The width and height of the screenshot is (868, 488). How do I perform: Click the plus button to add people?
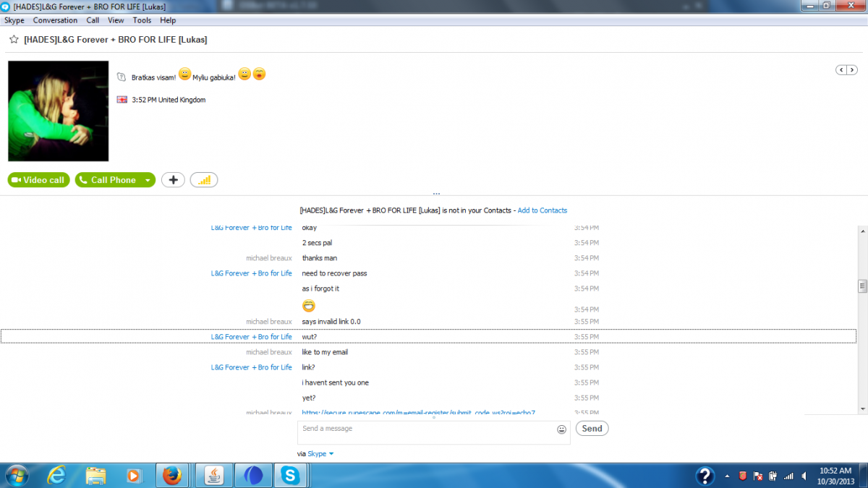click(173, 180)
